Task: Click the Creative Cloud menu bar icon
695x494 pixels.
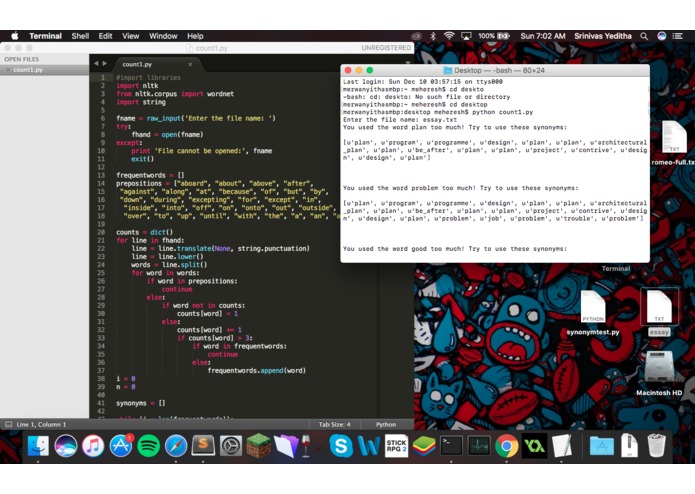Action: 416,36
